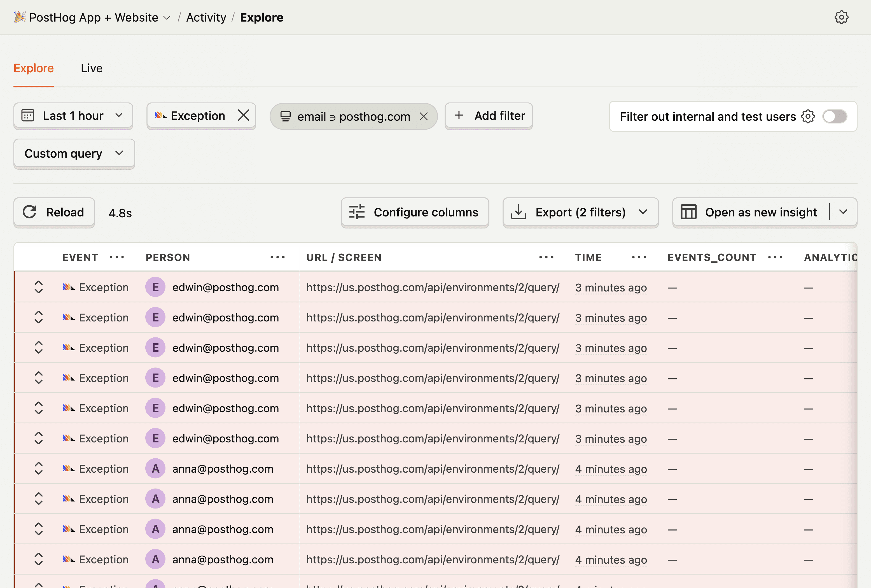Click the Add filter button

(488, 116)
